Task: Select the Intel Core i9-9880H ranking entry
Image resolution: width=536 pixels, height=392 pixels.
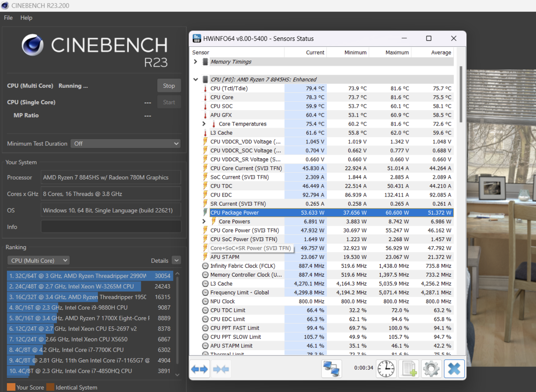Action: 90,308
